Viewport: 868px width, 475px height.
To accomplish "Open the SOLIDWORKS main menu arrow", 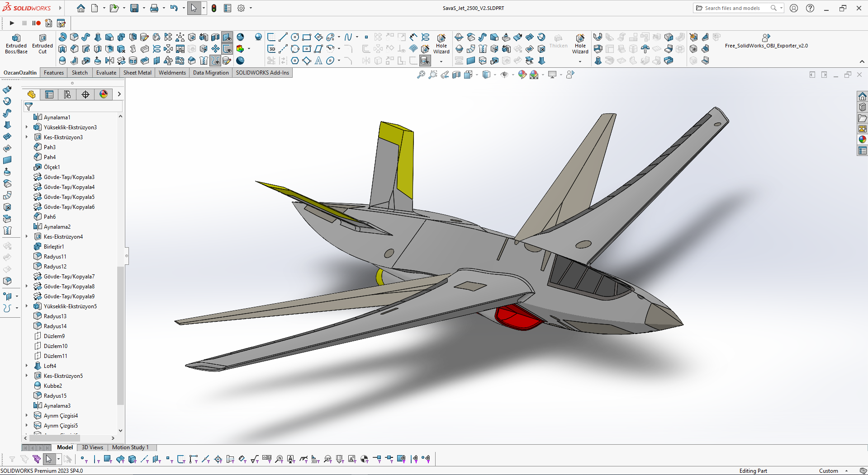I will coord(60,8).
